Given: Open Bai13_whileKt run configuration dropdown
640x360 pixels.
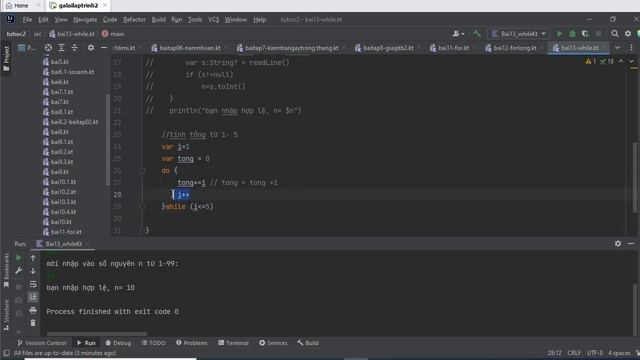Looking at the screenshot, I should (519, 34).
